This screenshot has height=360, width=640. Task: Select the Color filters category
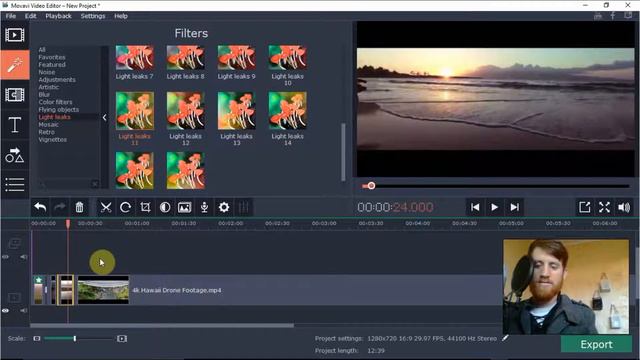[x=55, y=102]
